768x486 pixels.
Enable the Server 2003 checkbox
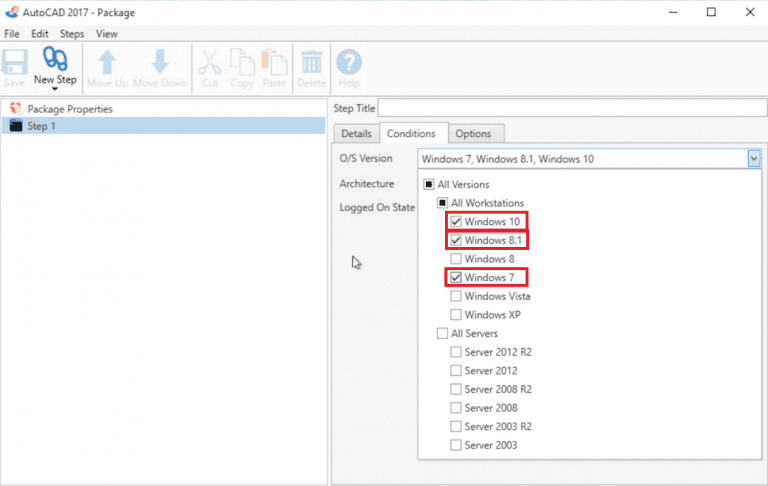point(456,445)
